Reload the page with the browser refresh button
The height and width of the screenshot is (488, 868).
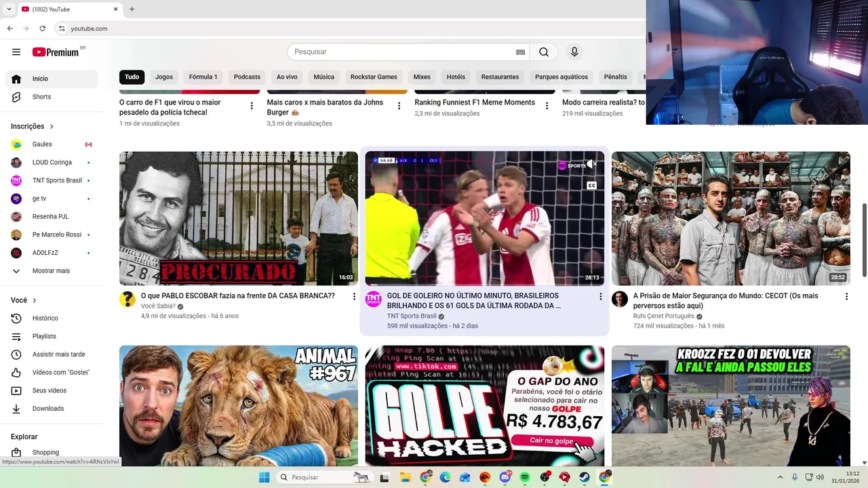[x=43, y=28]
